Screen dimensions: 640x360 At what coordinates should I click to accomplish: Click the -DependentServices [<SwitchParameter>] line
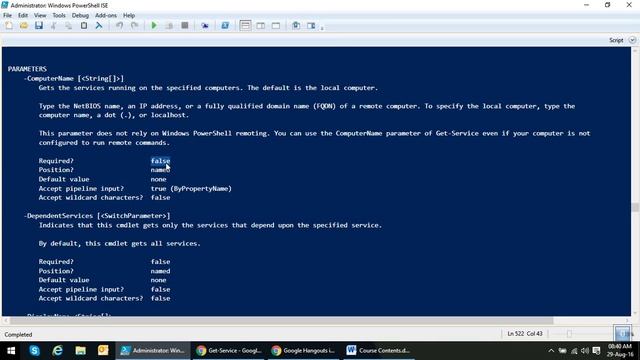click(97, 216)
